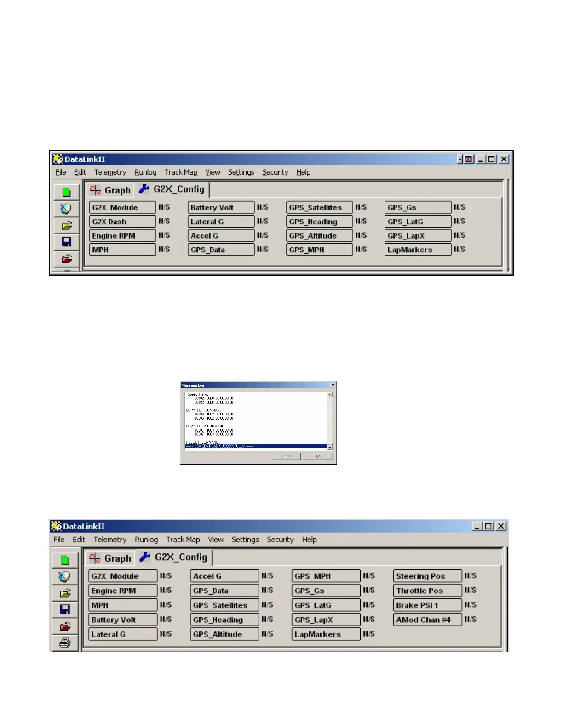Click DataLinkII app icon in lower title bar
The image size is (563, 728).
56,526
